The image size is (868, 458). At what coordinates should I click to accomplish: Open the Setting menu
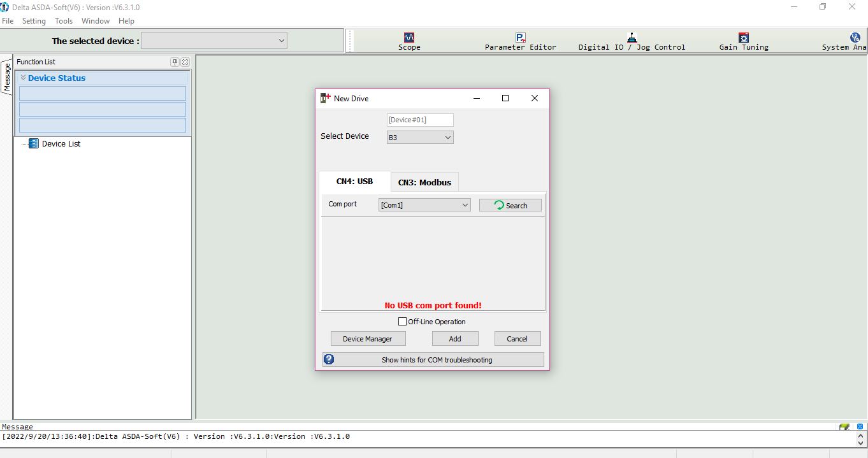pos(34,20)
